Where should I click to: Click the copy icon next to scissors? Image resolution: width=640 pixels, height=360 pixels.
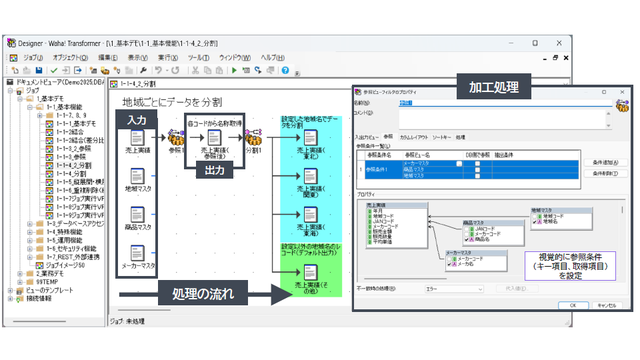(207, 70)
